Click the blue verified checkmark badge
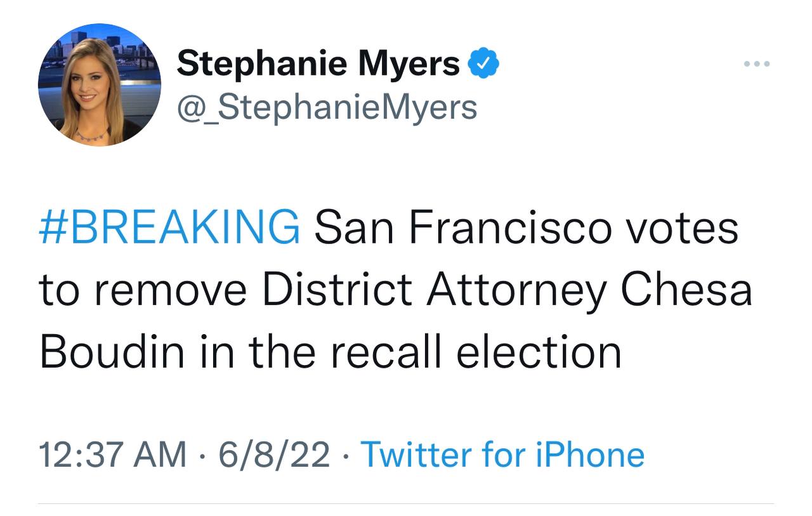This screenshot has height=516, width=812. click(484, 64)
